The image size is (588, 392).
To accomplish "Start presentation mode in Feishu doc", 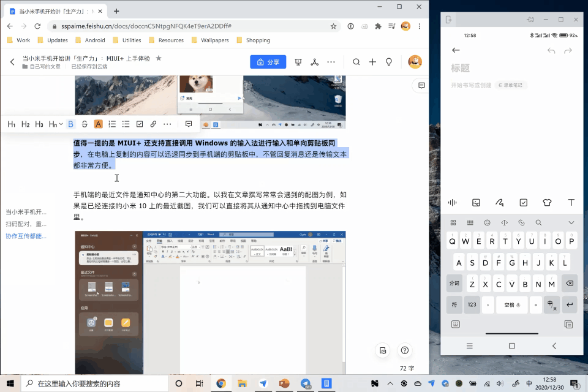I will [298, 62].
